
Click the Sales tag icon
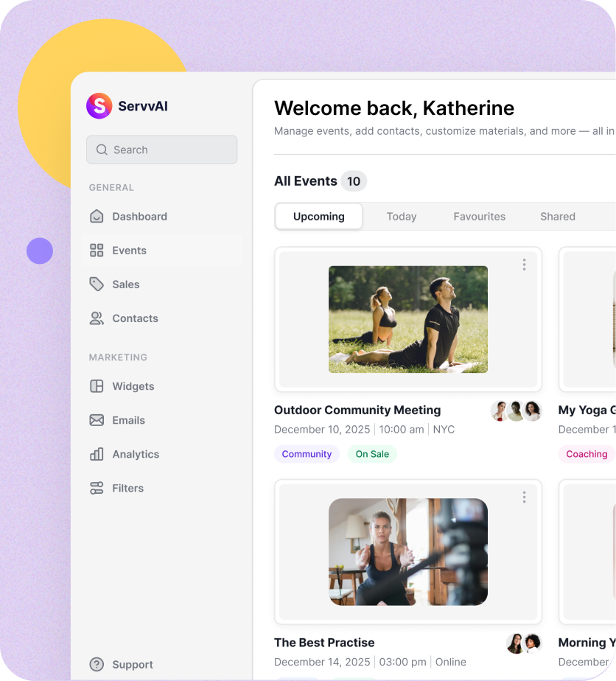coord(97,284)
